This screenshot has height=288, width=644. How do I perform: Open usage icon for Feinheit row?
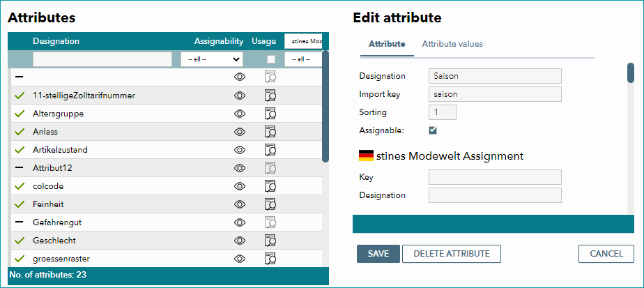click(270, 204)
